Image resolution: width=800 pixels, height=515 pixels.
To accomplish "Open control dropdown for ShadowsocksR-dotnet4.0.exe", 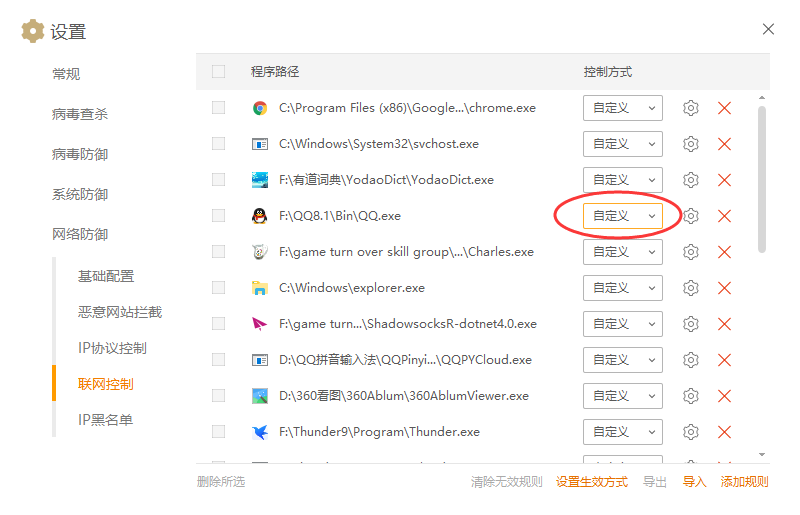I will (x=622, y=324).
